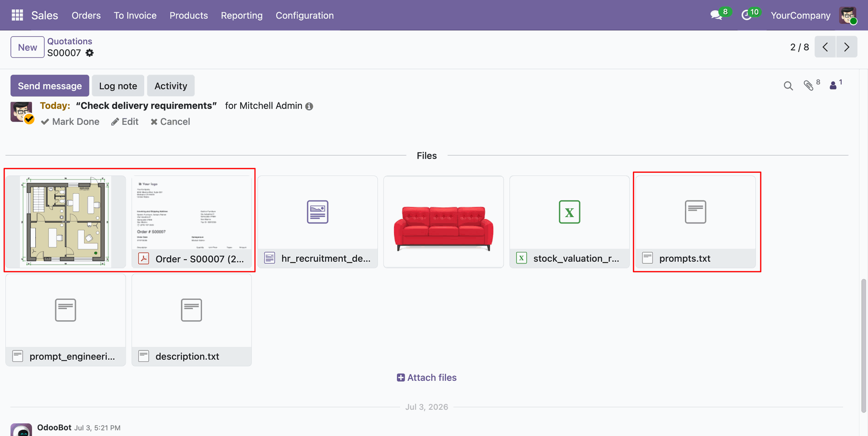Click the small Excel icon beside stock_valuation name

point(522,258)
